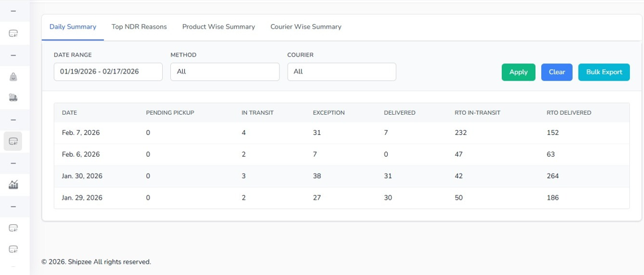Click exception value 27 for Jan. 29
This screenshot has height=275, width=644.
tap(316, 198)
